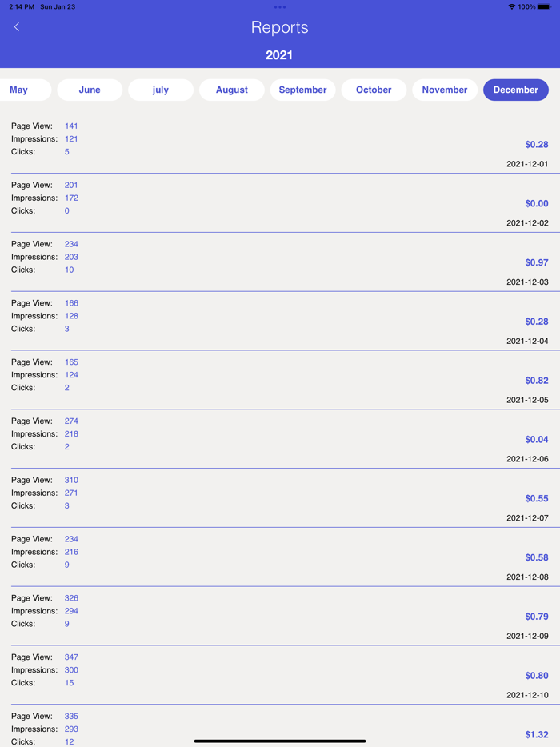
Task: Click the 2021 year heading
Action: 279,54
